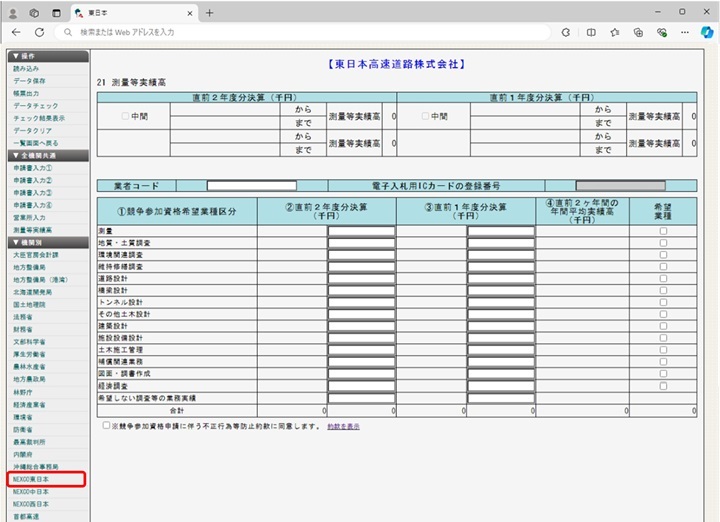The width and height of the screenshot is (720, 522).
Task: Open 北海道開発局 in the sidebar
Action: [33, 292]
